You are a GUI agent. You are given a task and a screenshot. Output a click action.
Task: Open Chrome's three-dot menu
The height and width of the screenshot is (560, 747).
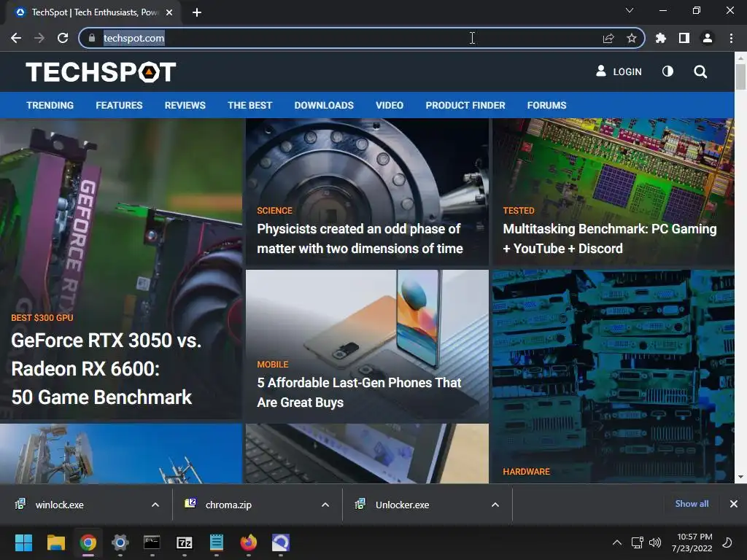[731, 38]
